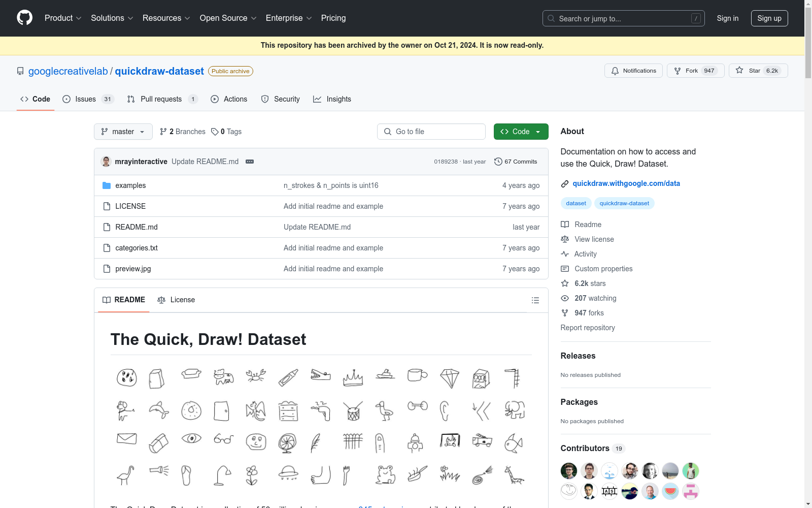The image size is (812, 508).
Task: Open the Releases section heading
Action: [x=578, y=356]
